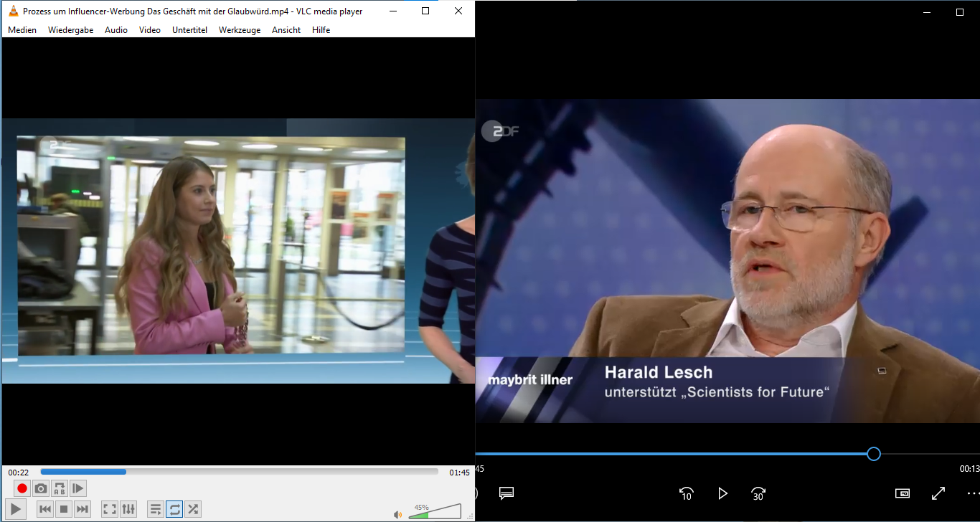
Task: Stop playback in VLC
Action: click(x=64, y=509)
